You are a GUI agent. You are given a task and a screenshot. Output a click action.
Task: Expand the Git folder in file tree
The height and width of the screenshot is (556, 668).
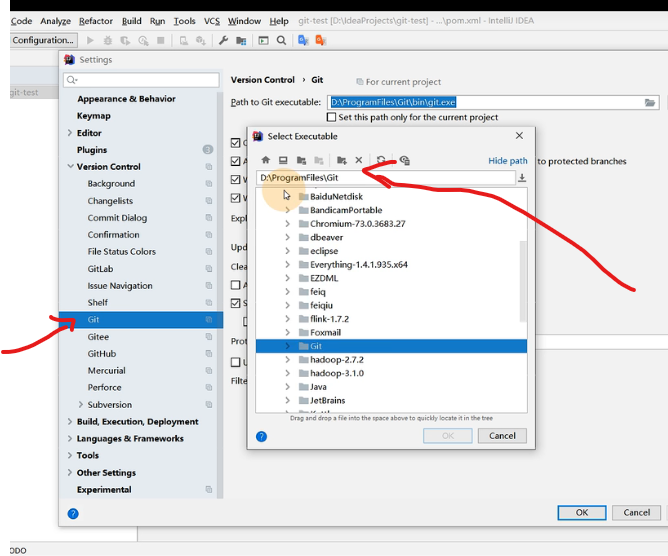click(288, 346)
